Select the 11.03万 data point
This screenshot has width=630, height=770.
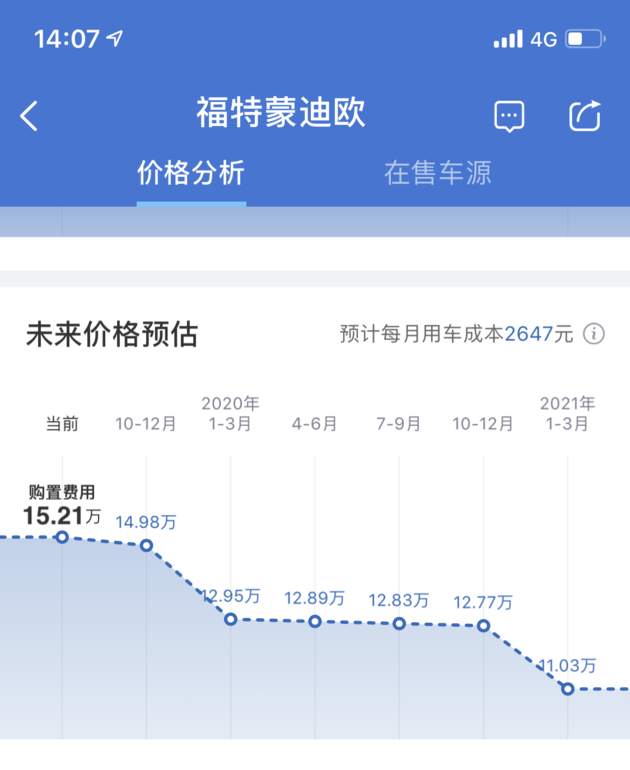(x=568, y=689)
